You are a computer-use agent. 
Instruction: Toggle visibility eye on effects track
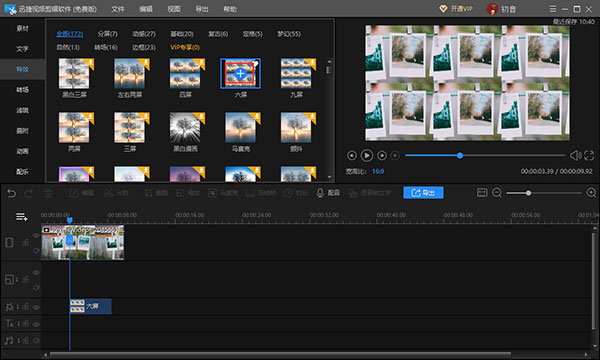(36, 307)
